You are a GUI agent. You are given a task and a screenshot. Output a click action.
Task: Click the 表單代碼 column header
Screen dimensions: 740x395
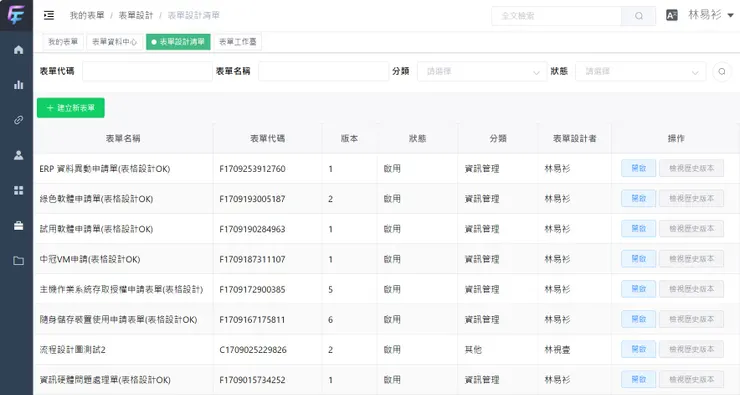[268, 139]
